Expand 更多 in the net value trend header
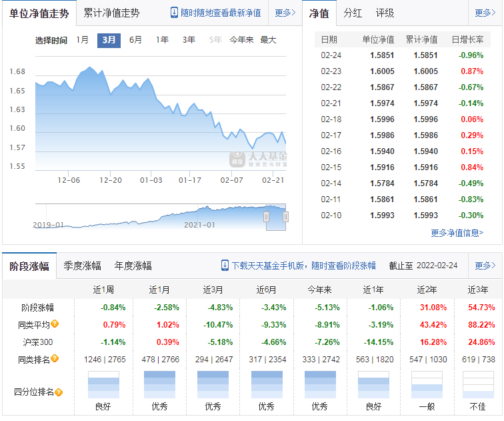Viewport: 504px width, 421px height. coord(285,13)
